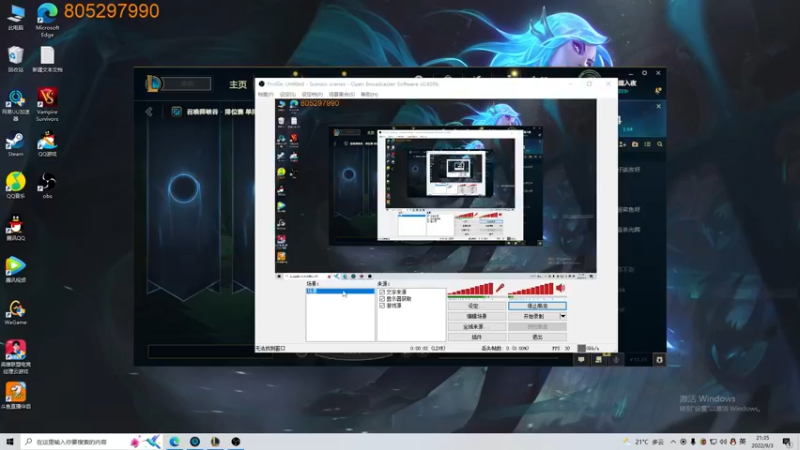Open the chat bubble icon in League footer
The image size is (800, 450).
pos(581,360)
